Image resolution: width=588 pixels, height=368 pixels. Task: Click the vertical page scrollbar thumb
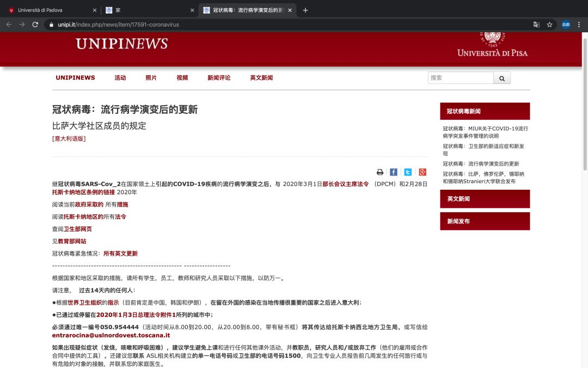pyautogui.click(x=585, y=103)
